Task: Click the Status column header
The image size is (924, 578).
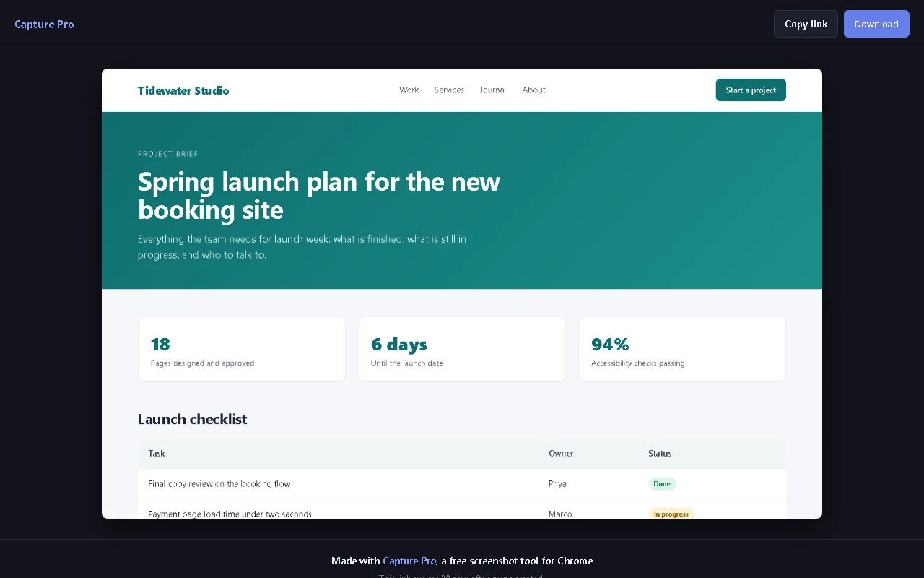Action: [x=660, y=454]
